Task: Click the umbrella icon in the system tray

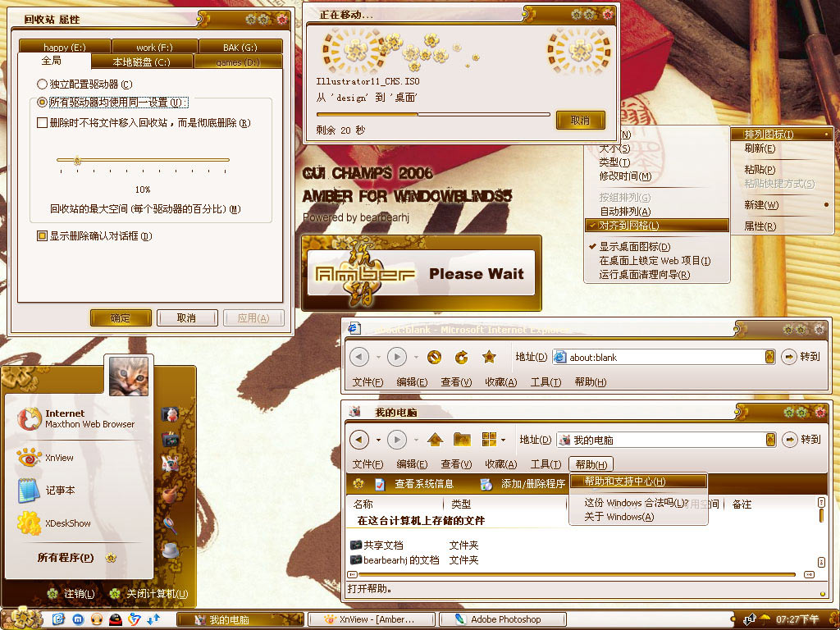Action: [x=765, y=619]
